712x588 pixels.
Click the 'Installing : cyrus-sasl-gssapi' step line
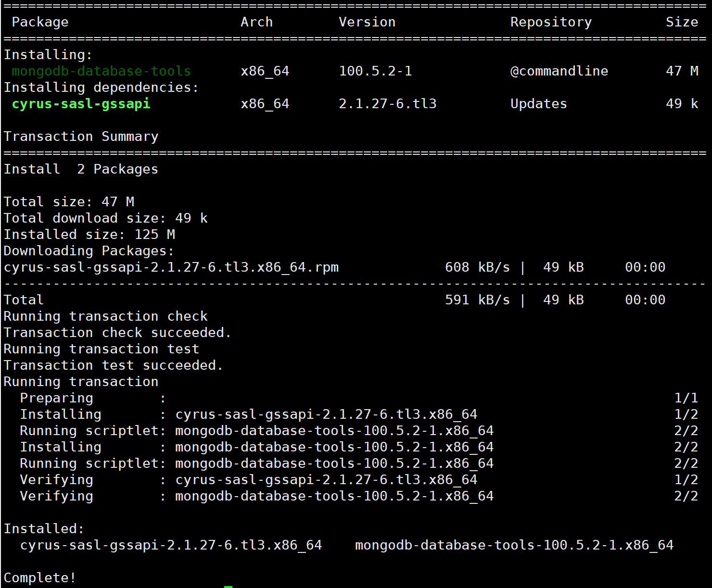249,415
